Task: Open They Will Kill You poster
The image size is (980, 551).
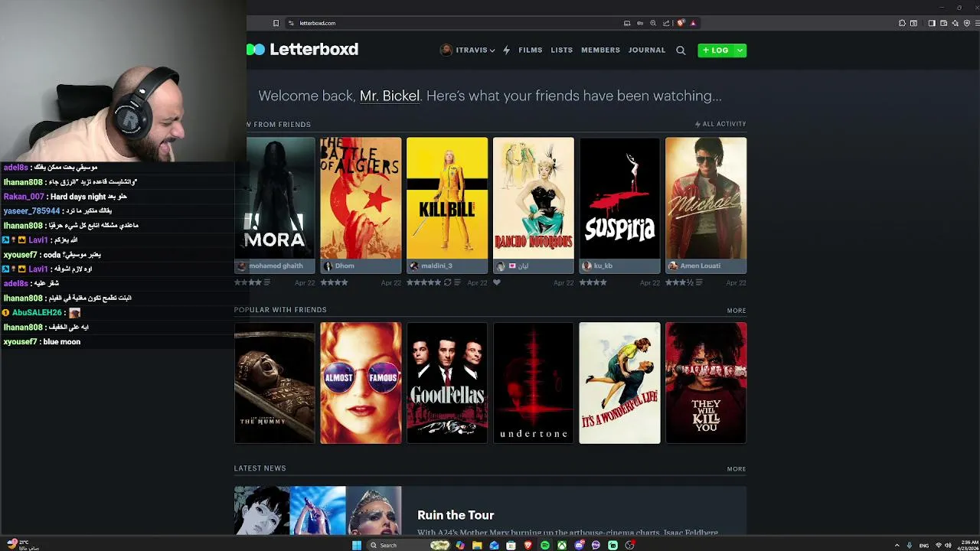Action: coord(706,383)
